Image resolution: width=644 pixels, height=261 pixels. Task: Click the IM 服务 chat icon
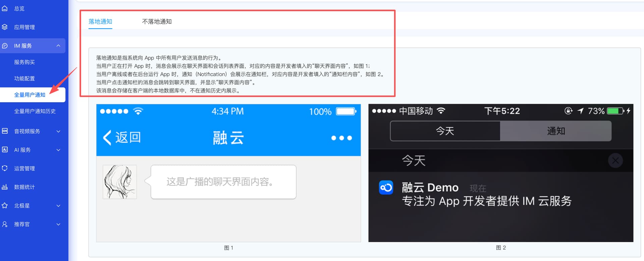tap(5, 46)
